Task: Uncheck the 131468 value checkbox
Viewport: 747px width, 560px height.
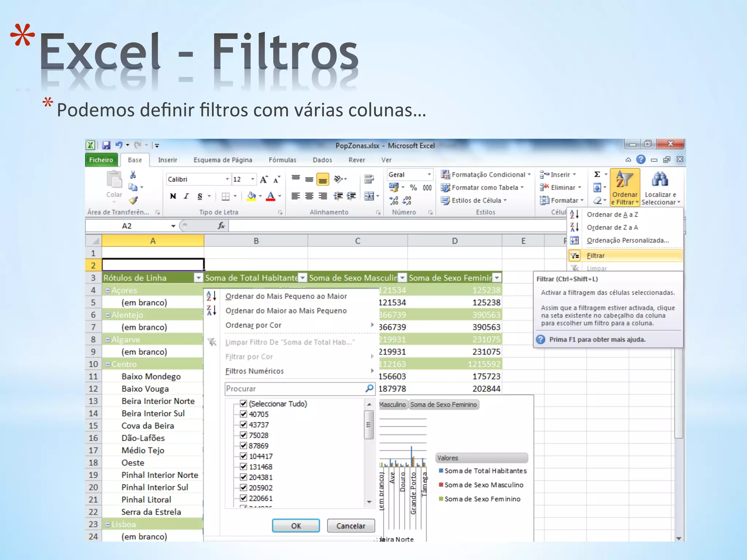Action: click(244, 467)
